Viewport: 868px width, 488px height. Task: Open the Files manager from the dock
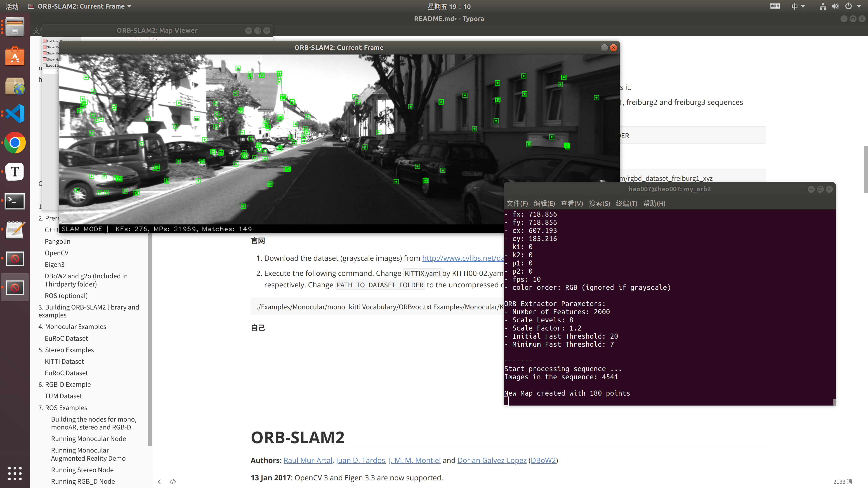click(x=15, y=27)
